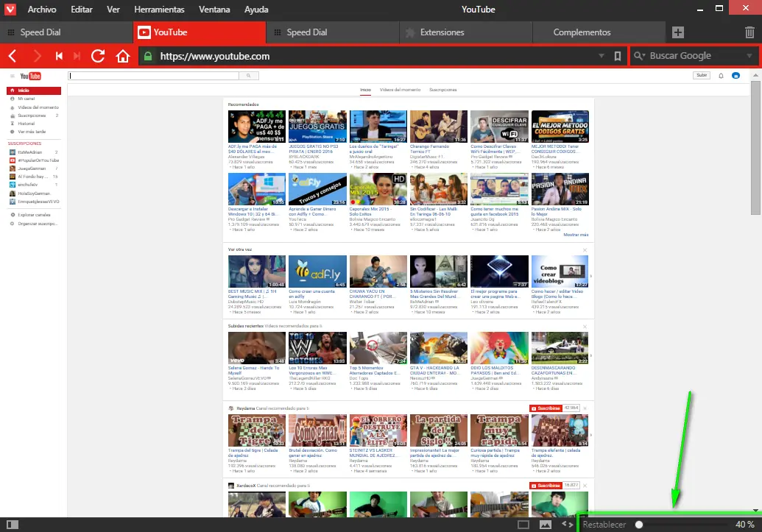762x532 pixels.
Task: Bookmark this page with bookmark icon
Action: (617, 57)
